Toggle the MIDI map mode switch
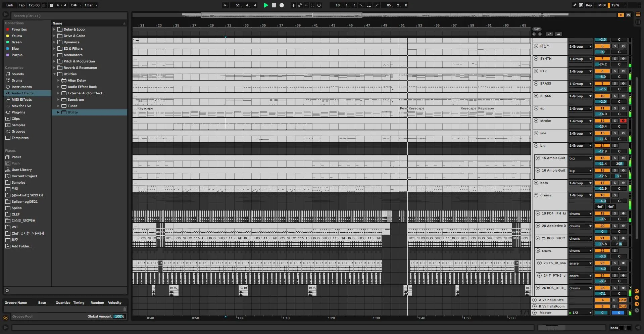The image size is (644, 334). click(x=602, y=5)
